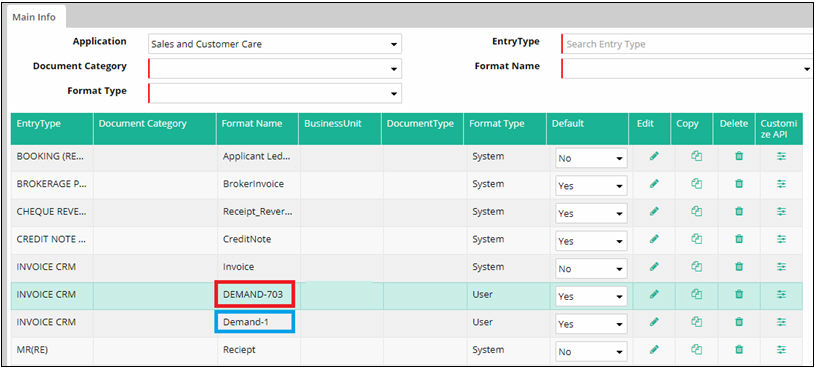Change Default dropdown for BOOKING row

click(x=591, y=158)
